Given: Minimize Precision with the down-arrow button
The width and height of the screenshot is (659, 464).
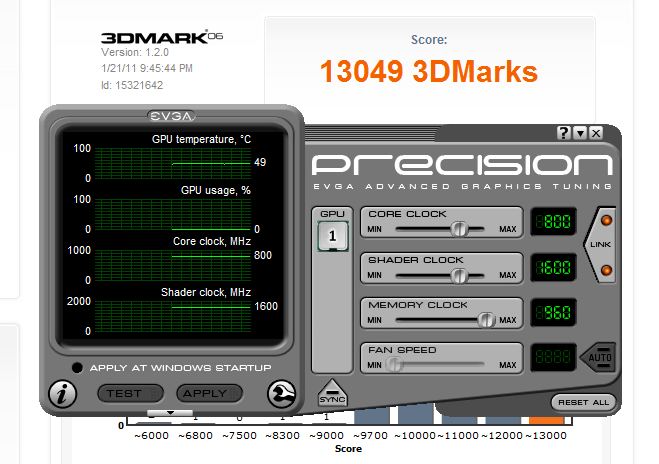Looking at the screenshot, I should [580, 133].
